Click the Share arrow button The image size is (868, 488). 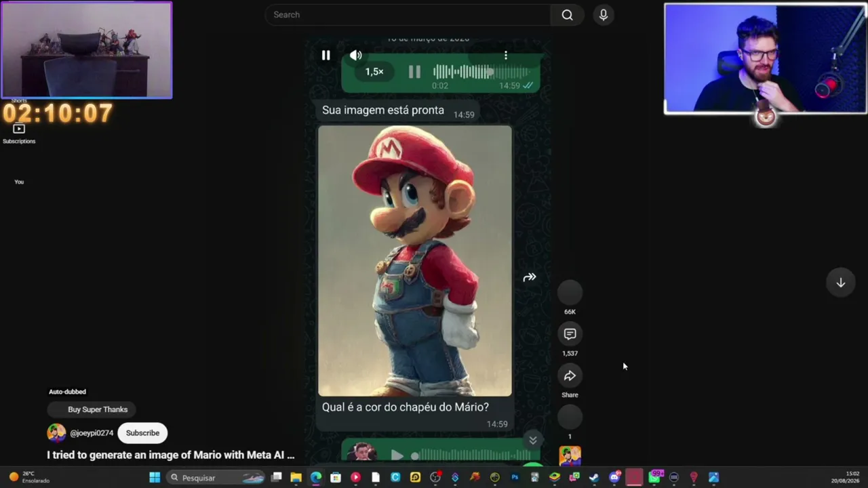(x=570, y=375)
